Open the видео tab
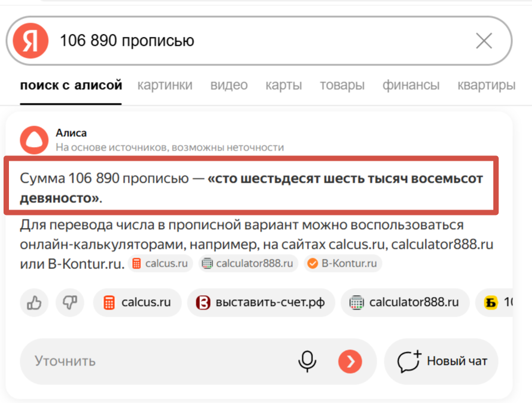 coord(229,85)
